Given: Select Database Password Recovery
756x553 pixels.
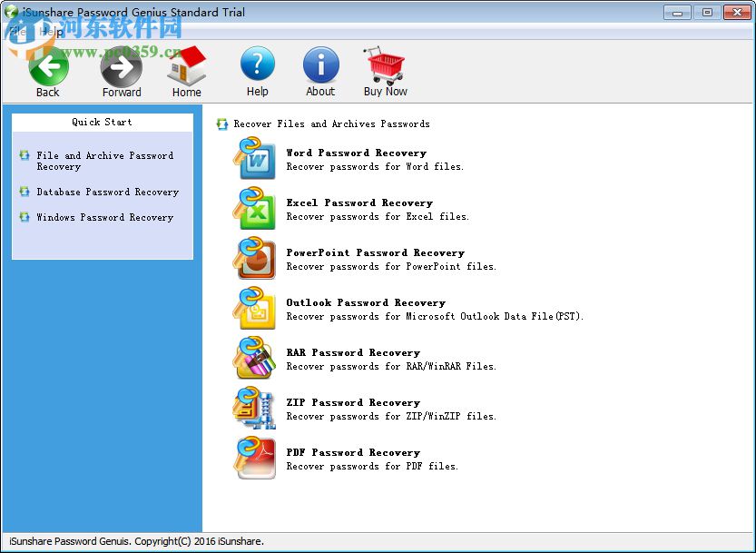Looking at the screenshot, I should click(108, 192).
